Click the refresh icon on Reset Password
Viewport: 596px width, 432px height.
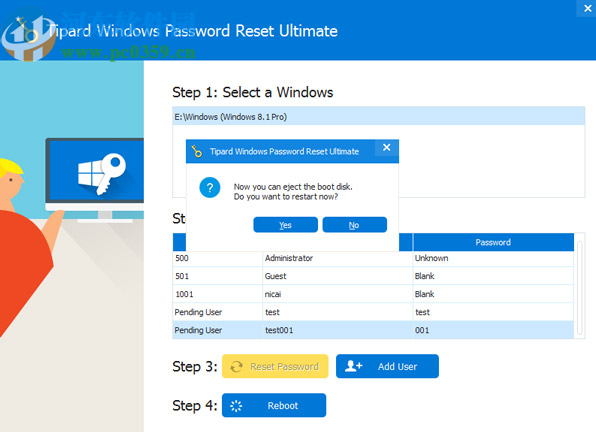236,366
